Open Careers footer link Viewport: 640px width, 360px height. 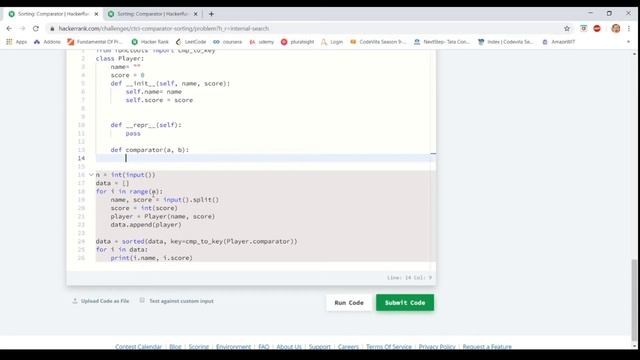tap(348, 347)
